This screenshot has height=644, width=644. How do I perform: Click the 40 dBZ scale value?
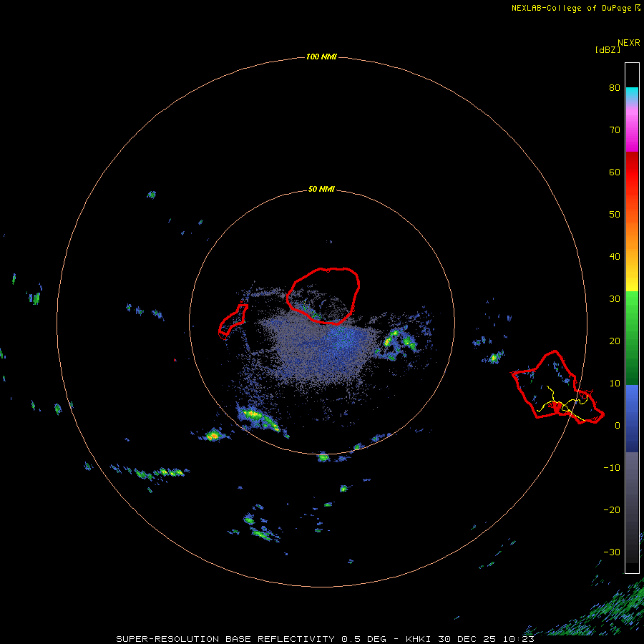[615, 257]
